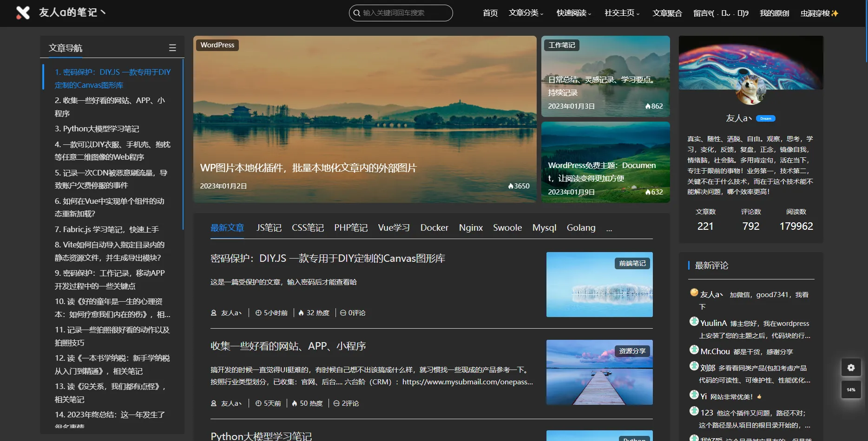This screenshot has width=868, height=441.
Task: Open the 留言 page in navigation
Action: pyautogui.click(x=721, y=13)
